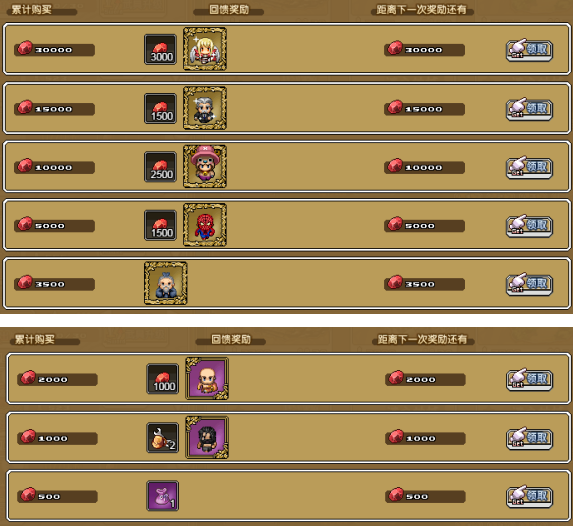
Task: Select the old bearded sage character
Action: [x=166, y=283]
